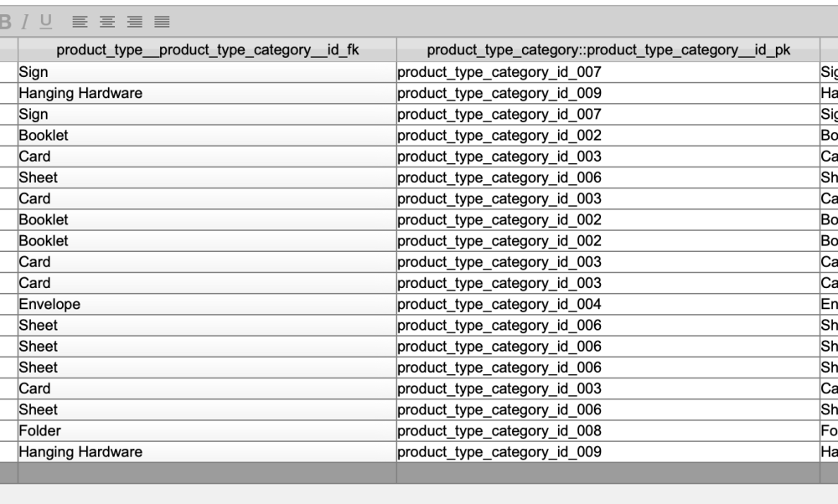The height and width of the screenshot is (504, 838).
Task: Align text to the left
Action: click(80, 22)
